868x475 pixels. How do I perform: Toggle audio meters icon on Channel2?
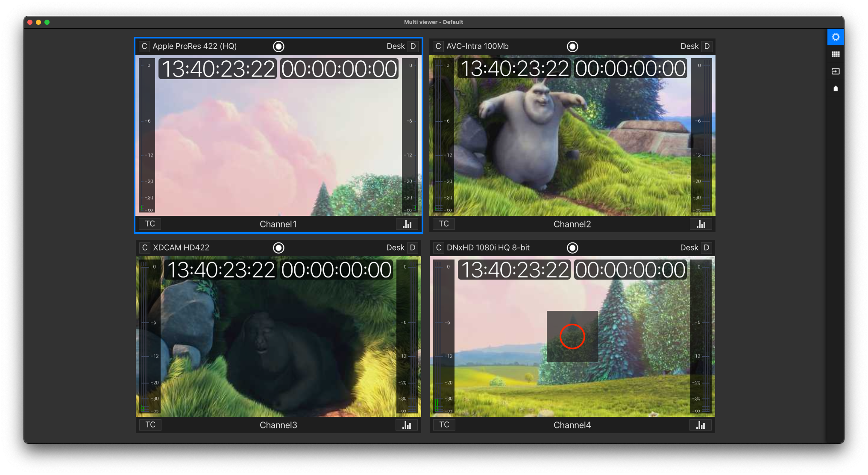coord(701,224)
